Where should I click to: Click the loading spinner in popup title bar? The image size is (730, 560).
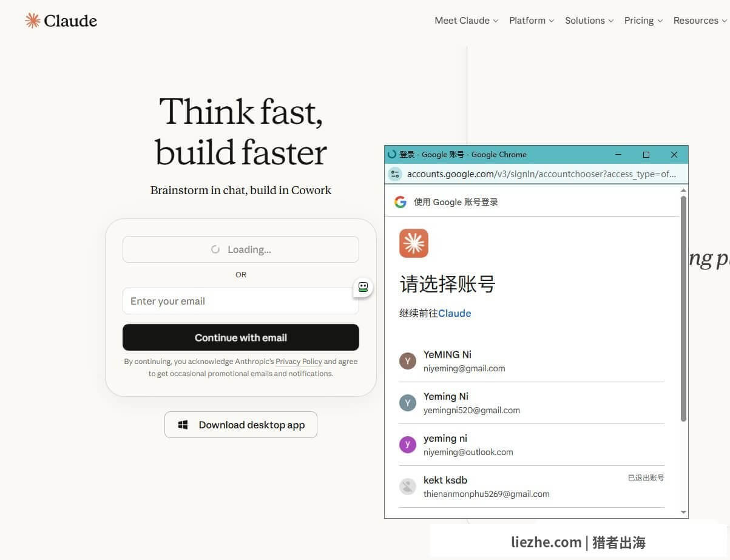pyautogui.click(x=392, y=155)
